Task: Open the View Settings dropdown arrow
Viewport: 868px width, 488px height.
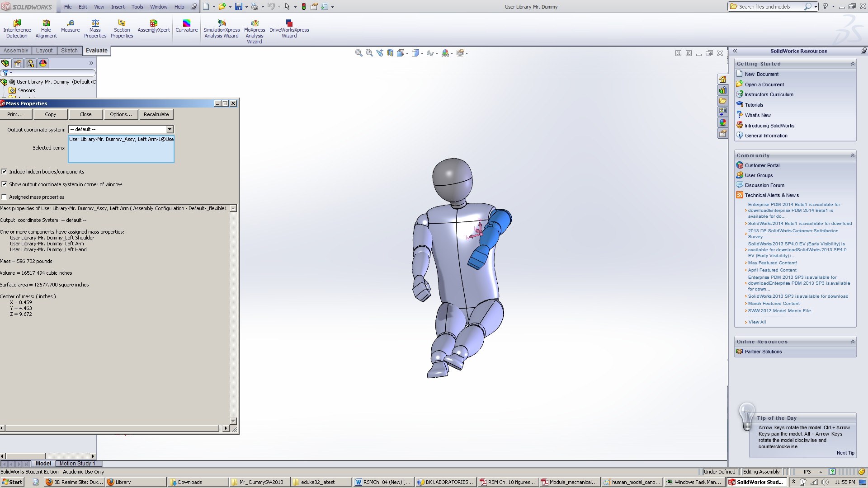Action: (467, 53)
